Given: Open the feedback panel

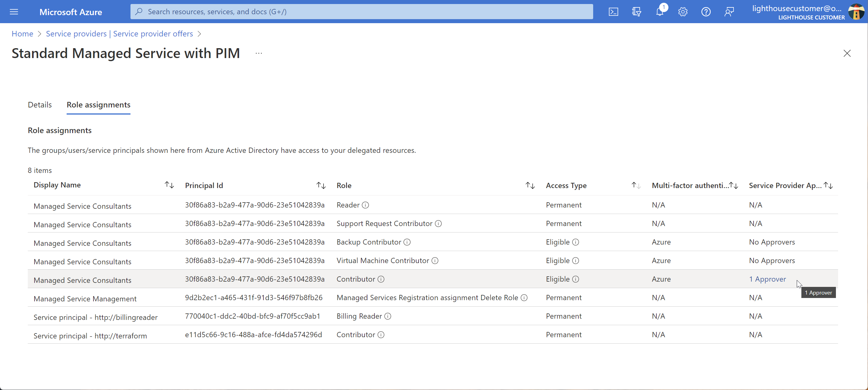Looking at the screenshot, I should 729,11.
